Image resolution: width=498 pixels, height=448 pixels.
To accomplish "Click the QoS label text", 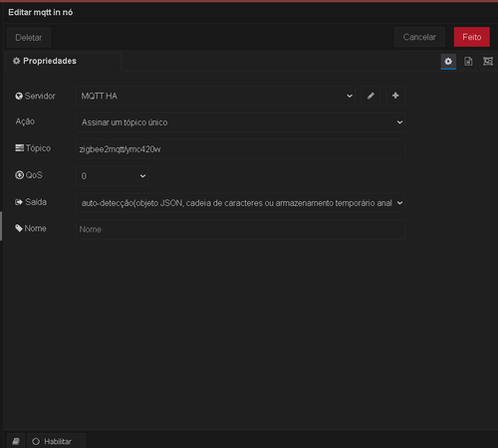I will pyautogui.click(x=34, y=175).
